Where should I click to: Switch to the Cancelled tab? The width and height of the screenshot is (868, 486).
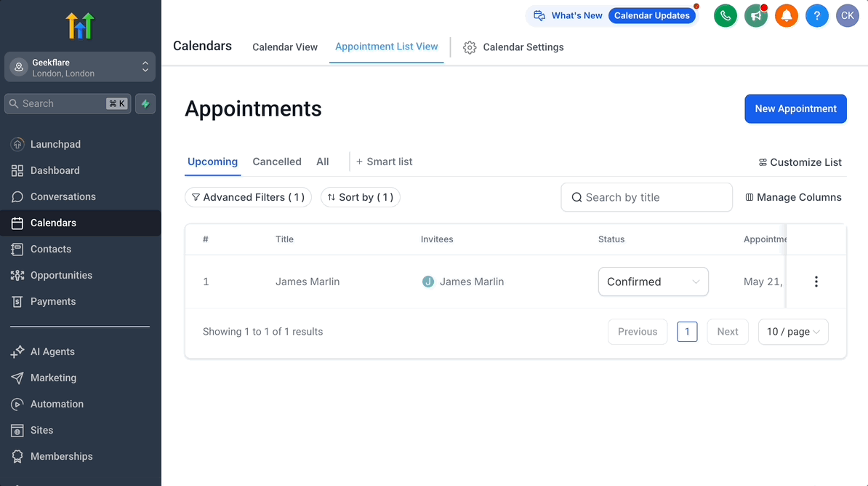pos(277,162)
